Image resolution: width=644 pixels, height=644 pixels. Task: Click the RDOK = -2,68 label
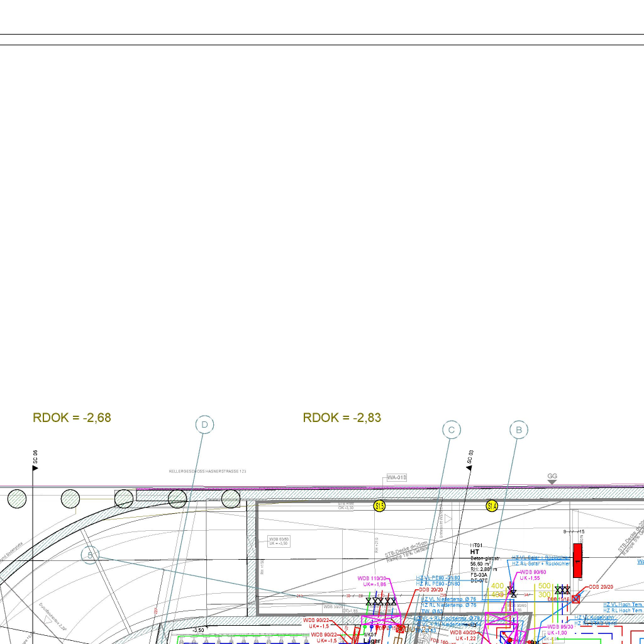[x=72, y=418]
